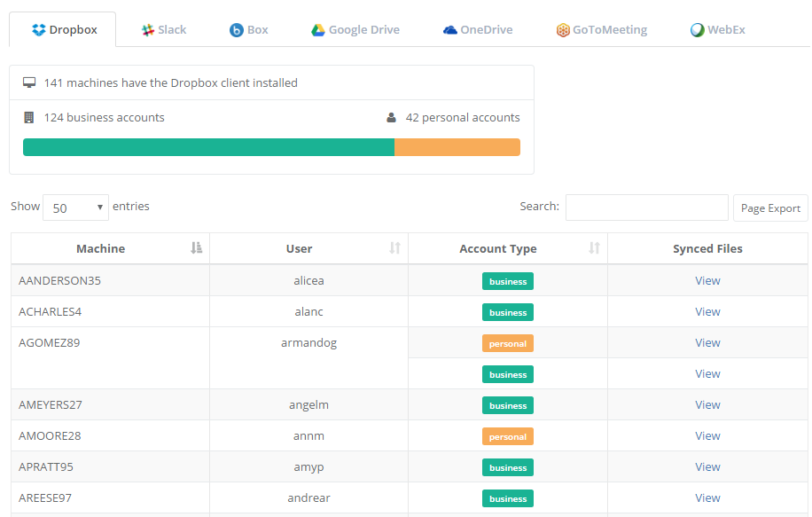Click the Page Export button

[770, 208]
